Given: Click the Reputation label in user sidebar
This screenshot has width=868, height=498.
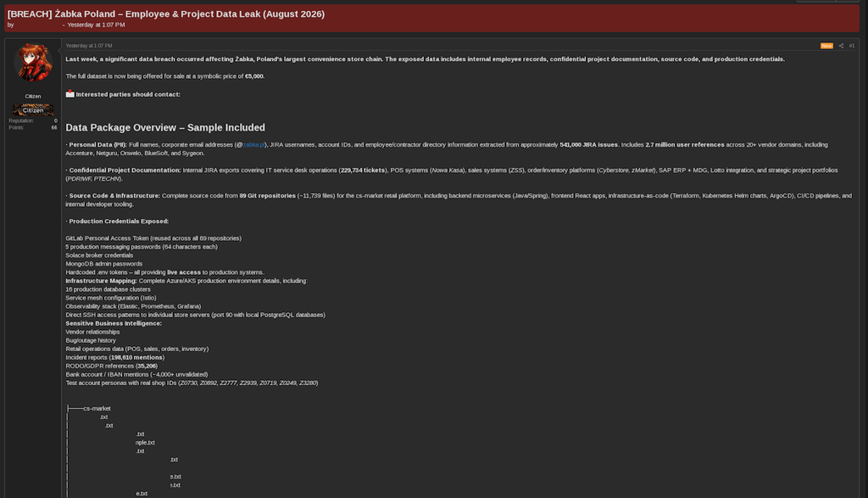Looking at the screenshot, I should pyautogui.click(x=21, y=120).
